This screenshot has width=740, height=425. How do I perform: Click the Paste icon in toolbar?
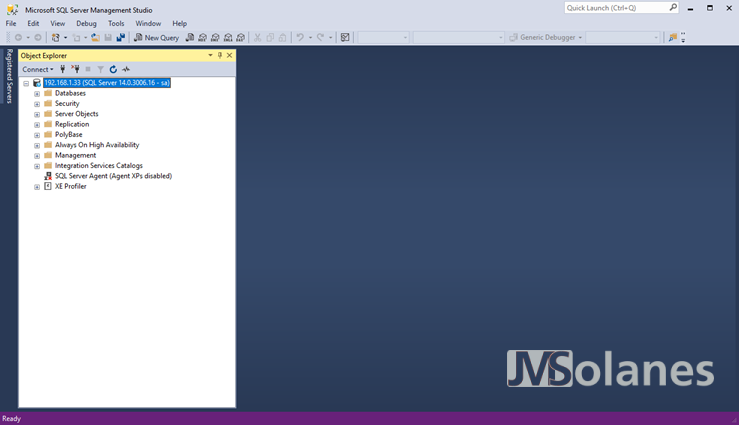pyautogui.click(x=282, y=38)
